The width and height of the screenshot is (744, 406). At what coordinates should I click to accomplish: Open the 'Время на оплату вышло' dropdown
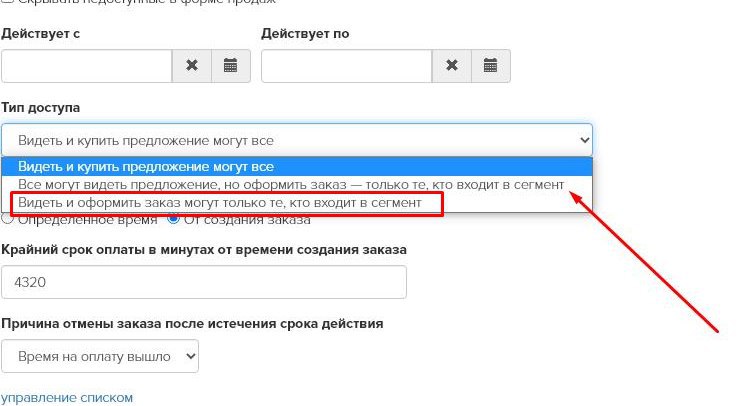pos(100,356)
